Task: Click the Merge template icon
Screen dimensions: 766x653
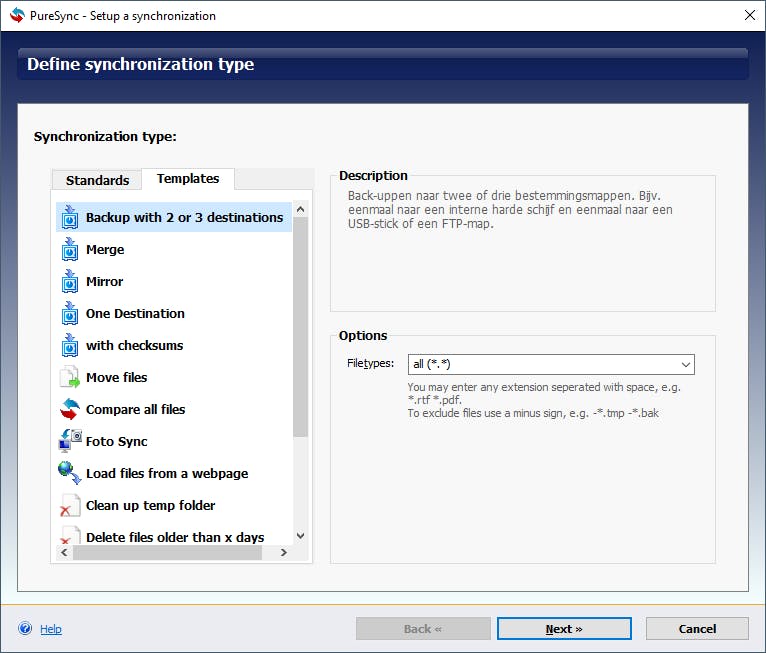Action: [x=70, y=250]
